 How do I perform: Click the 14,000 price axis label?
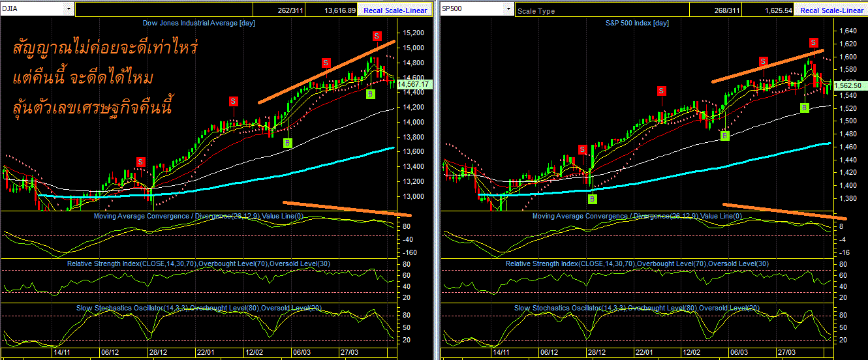(x=415, y=122)
